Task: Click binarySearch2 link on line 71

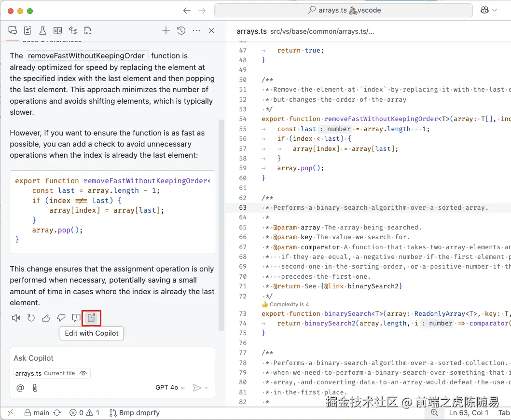Action: point(373,286)
